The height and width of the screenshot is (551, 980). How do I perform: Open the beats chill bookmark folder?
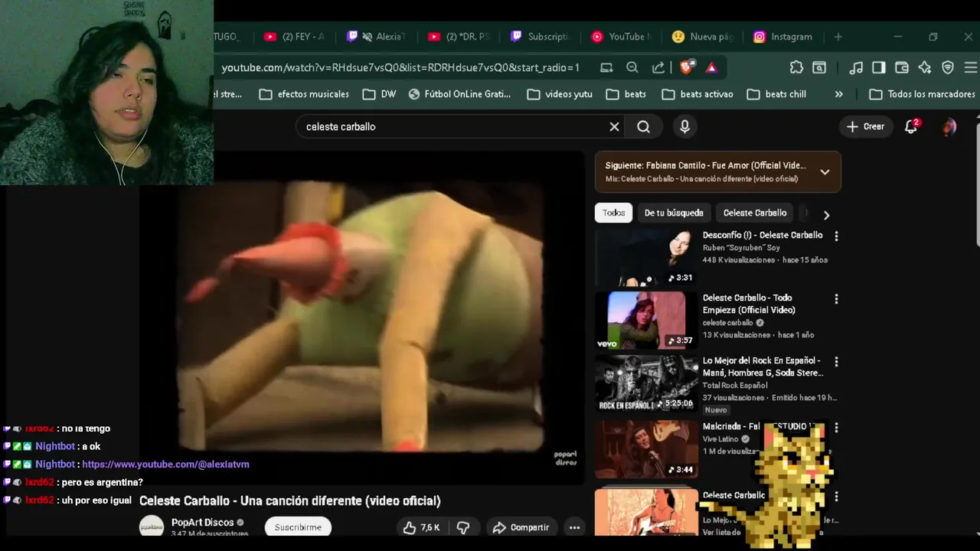pyautogui.click(x=776, y=94)
